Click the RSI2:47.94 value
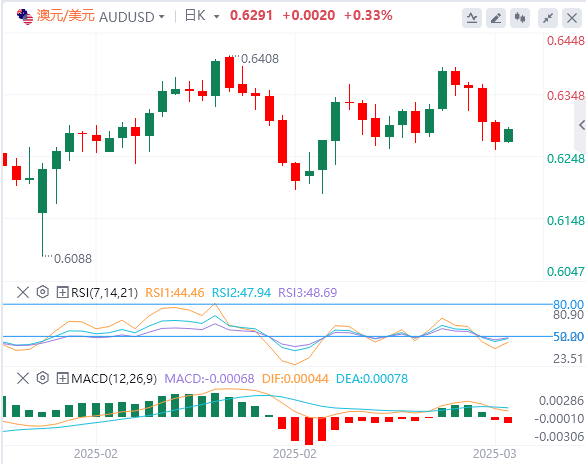This screenshot has height=464, width=586. (x=241, y=293)
